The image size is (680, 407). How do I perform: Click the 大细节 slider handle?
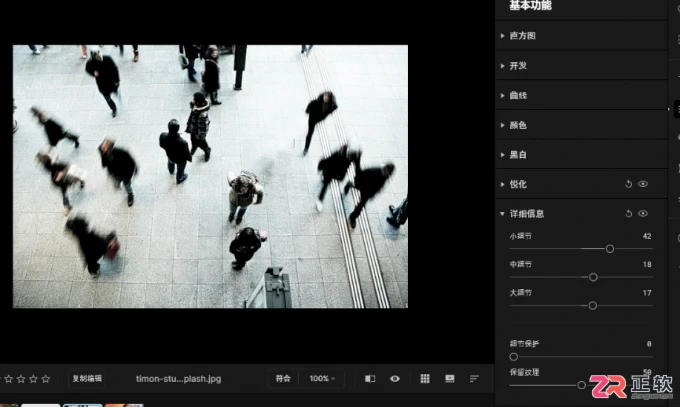coord(592,306)
